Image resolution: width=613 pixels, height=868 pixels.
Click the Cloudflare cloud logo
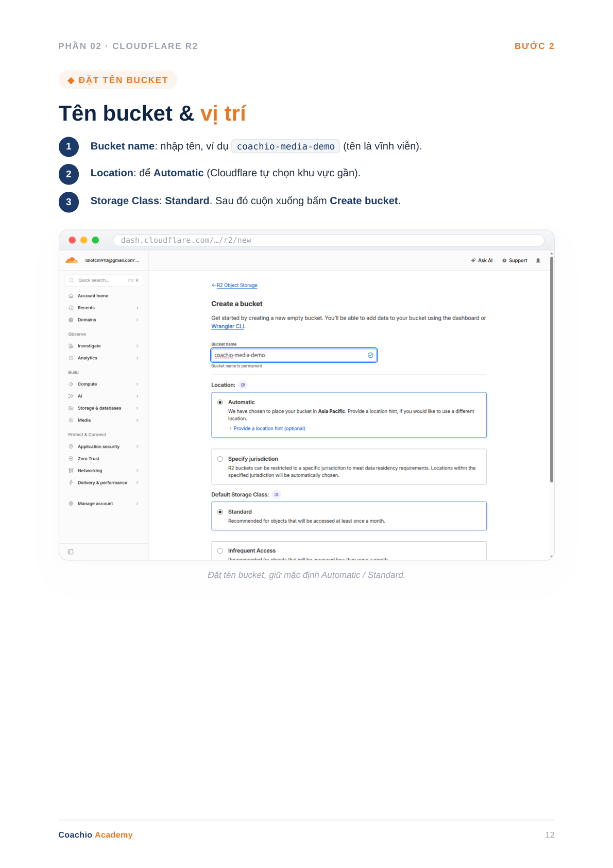[72, 260]
